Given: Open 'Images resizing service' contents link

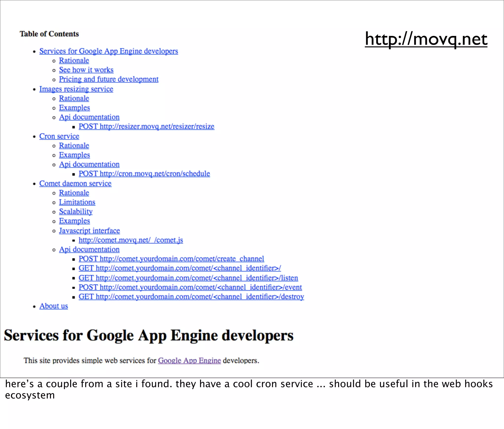Looking at the screenshot, I should tap(76, 89).
